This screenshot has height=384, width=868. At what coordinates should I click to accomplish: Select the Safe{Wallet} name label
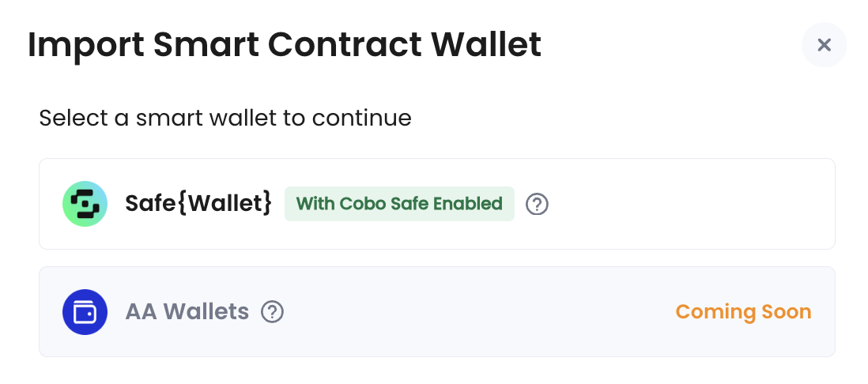pyautogui.click(x=198, y=204)
